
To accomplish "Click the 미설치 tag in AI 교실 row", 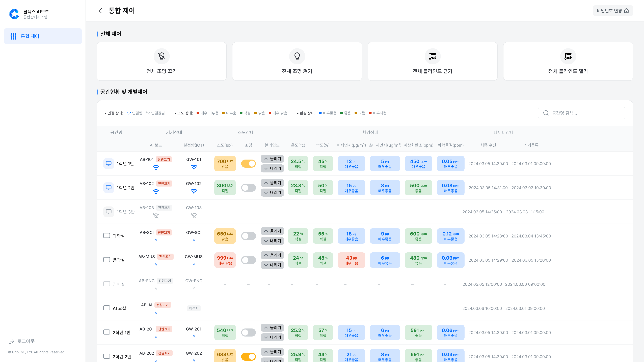I will coord(194,309).
